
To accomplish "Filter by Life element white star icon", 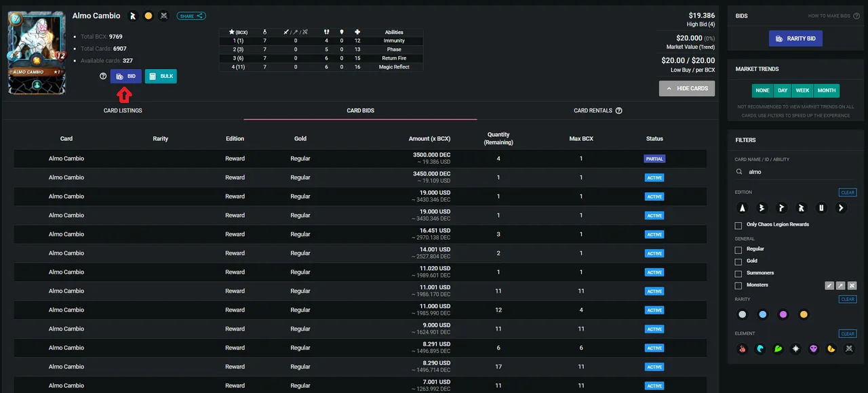I will coord(795,349).
